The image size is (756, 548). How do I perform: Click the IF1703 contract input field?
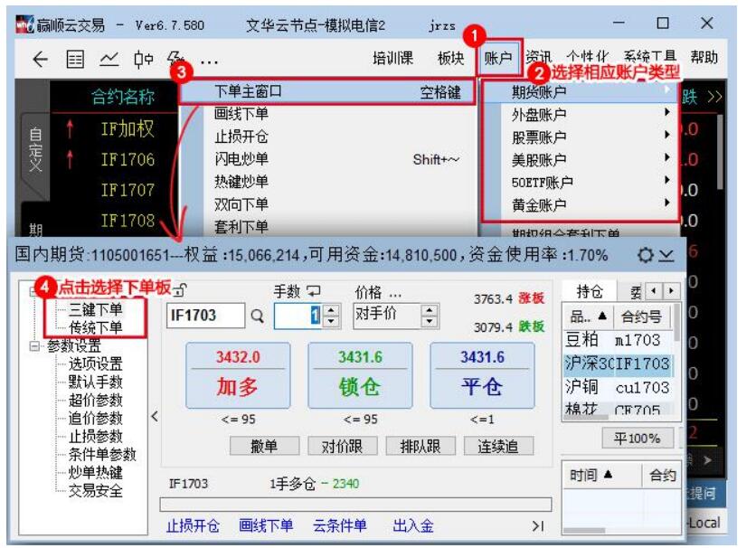205,316
